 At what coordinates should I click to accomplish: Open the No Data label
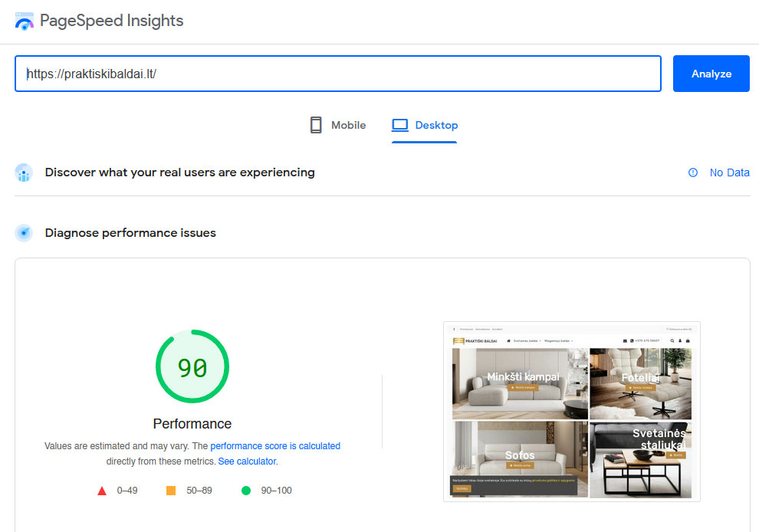coord(729,172)
